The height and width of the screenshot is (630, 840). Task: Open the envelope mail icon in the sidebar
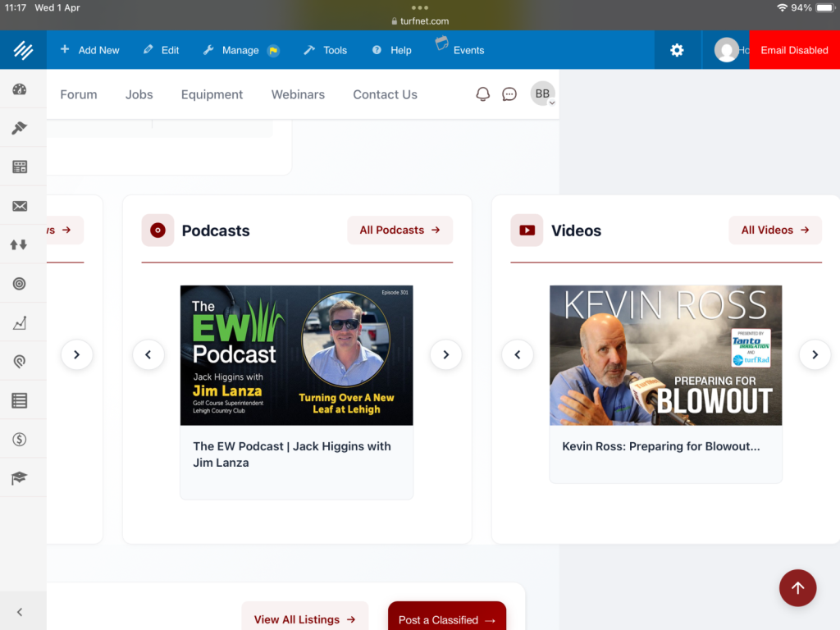tap(20, 206)
